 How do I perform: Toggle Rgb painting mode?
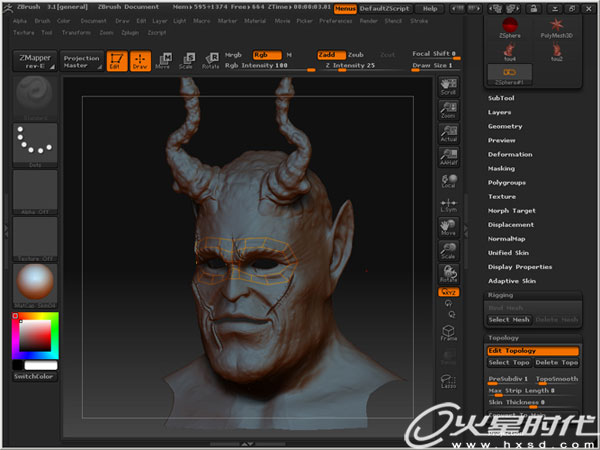[x=267, y=55]
